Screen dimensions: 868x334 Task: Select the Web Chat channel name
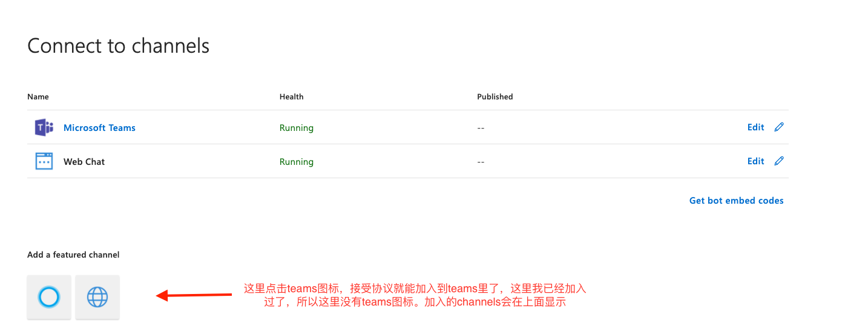tap(84, 162)
